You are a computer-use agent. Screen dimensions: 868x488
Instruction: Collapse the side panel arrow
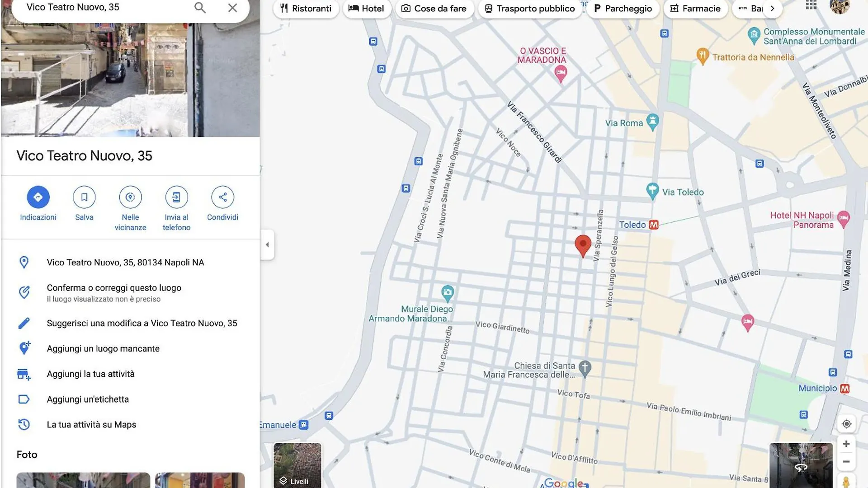pos(267,244)
